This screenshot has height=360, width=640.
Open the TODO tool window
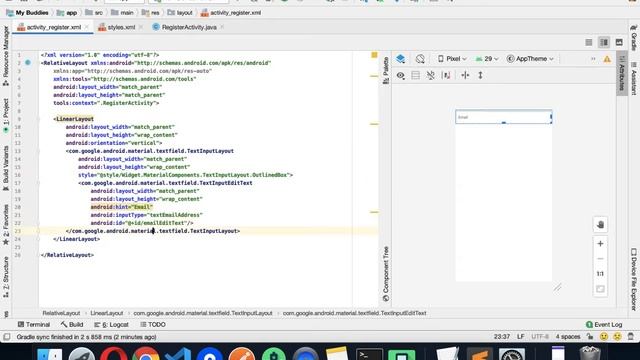click(153, 324)
